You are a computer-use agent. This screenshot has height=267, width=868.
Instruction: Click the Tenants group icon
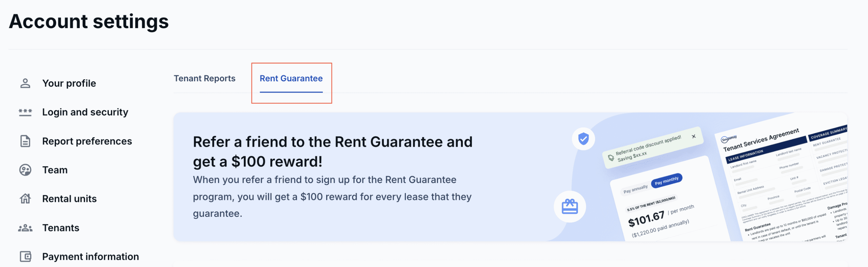click(x=25, y=228)
